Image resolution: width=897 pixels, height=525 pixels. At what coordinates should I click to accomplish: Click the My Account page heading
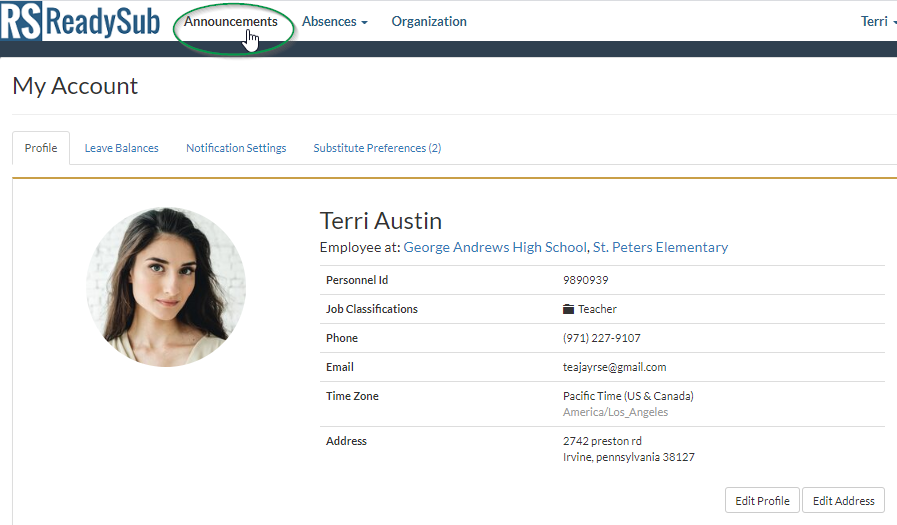[75, 86]
